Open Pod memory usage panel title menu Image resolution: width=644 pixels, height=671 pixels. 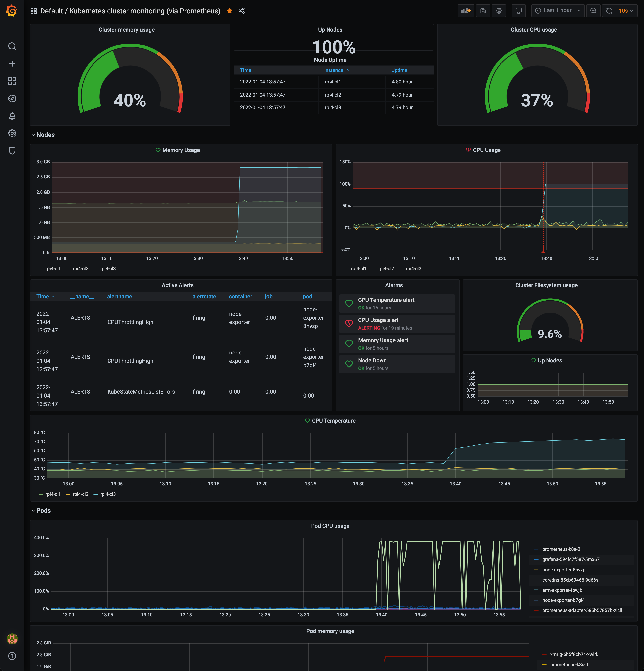(x=330, y=631)
